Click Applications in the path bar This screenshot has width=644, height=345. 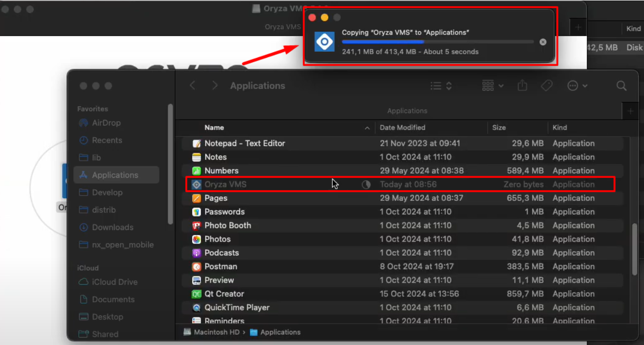click(x=275, y=332)
